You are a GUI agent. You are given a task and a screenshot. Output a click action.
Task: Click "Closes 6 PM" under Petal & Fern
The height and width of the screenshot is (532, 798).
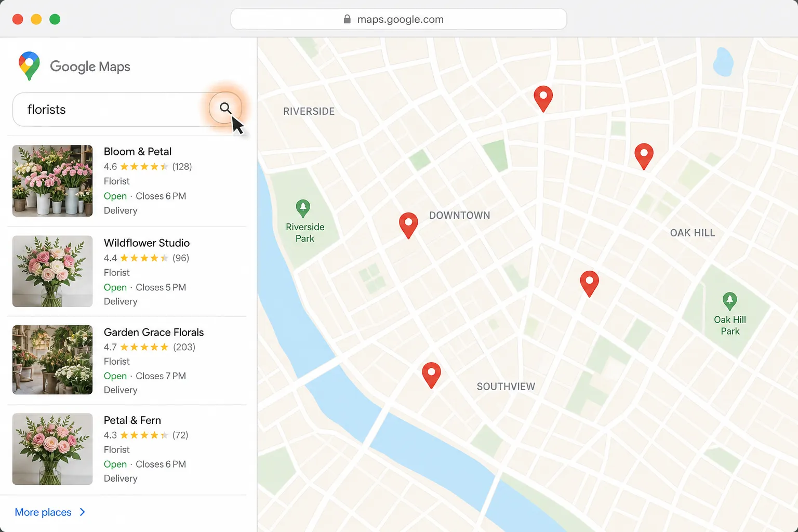coord(161,464)
